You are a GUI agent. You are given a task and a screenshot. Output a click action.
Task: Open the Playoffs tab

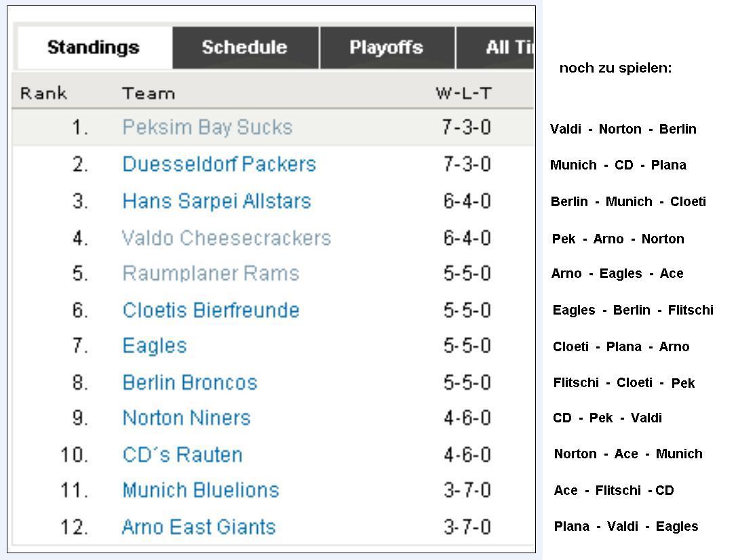pos(386,47)
